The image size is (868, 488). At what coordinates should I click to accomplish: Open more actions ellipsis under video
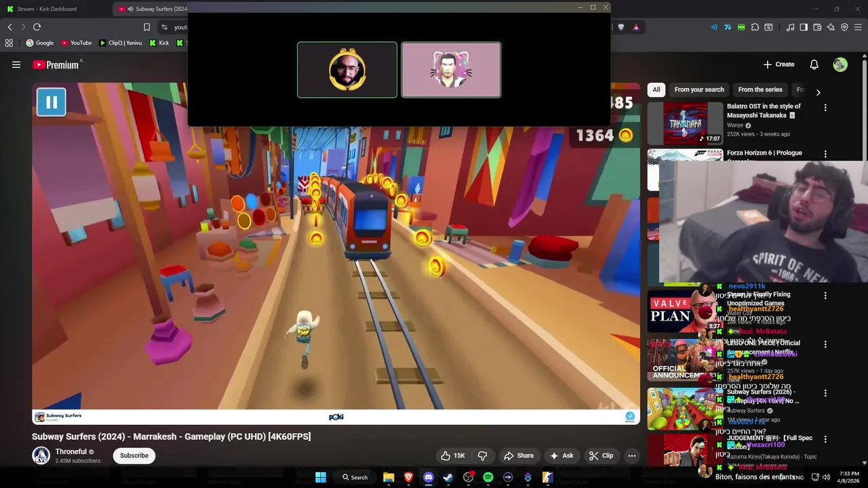[x=632, y=455]
